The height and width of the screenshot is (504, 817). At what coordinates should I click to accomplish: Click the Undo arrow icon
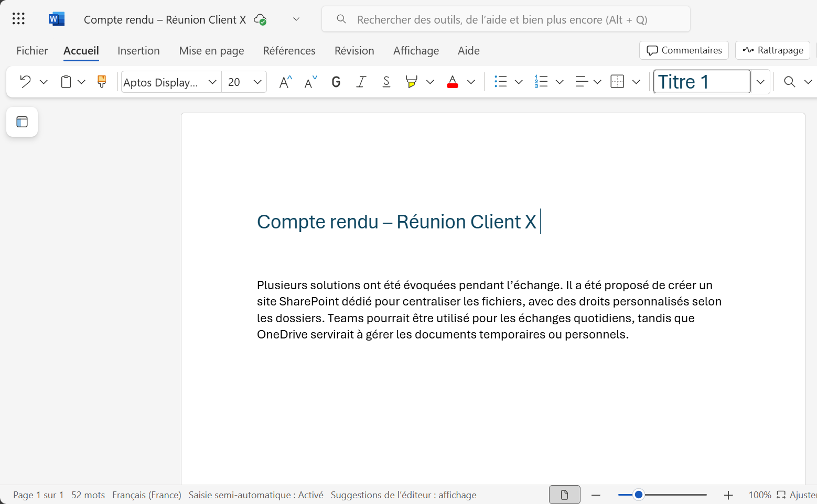pyautogui.click(x=25, y=82)
